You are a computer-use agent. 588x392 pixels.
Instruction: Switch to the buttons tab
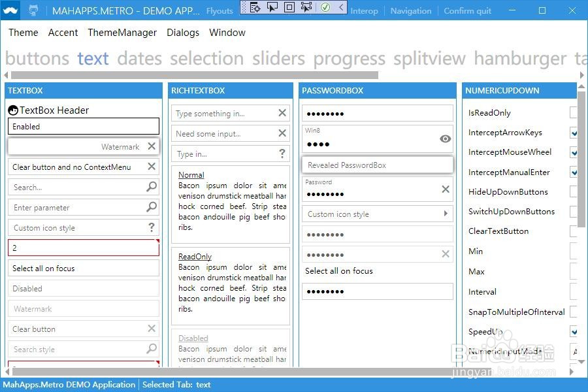pos(37,59)
